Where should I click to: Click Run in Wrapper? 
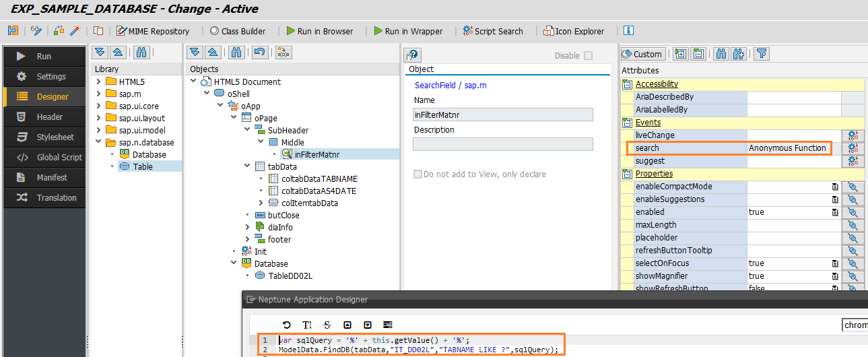pos(407,31)
